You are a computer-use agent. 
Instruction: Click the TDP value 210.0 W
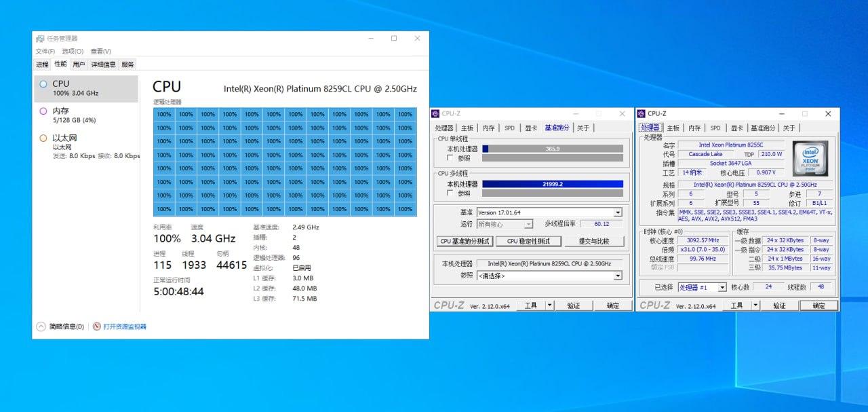(771, 154)
